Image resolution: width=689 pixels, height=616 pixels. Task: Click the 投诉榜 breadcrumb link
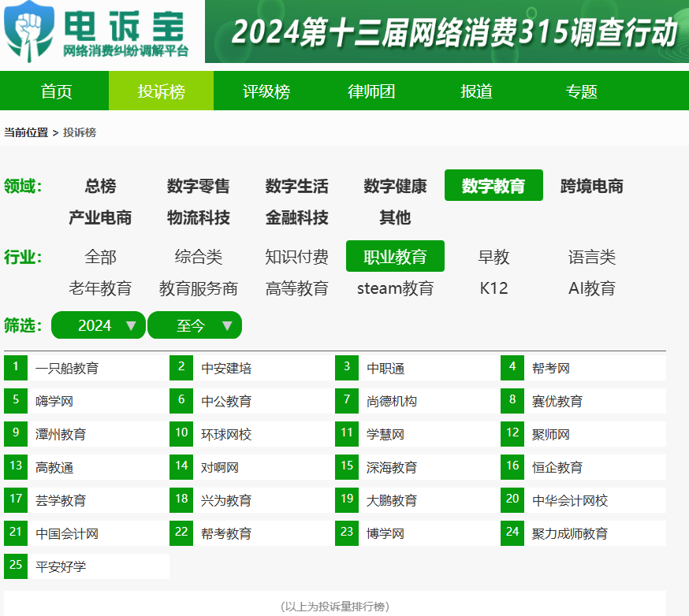click(80, 132)
